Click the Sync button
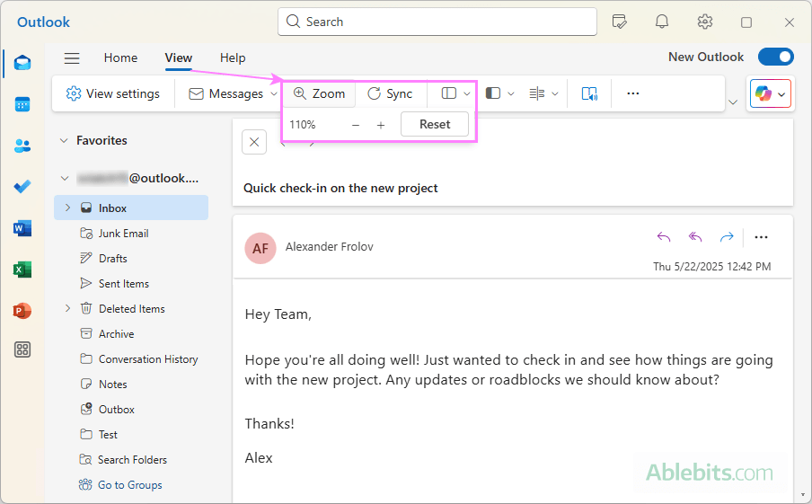The height and width of the screenshot is (504, 812). point(390,93)
